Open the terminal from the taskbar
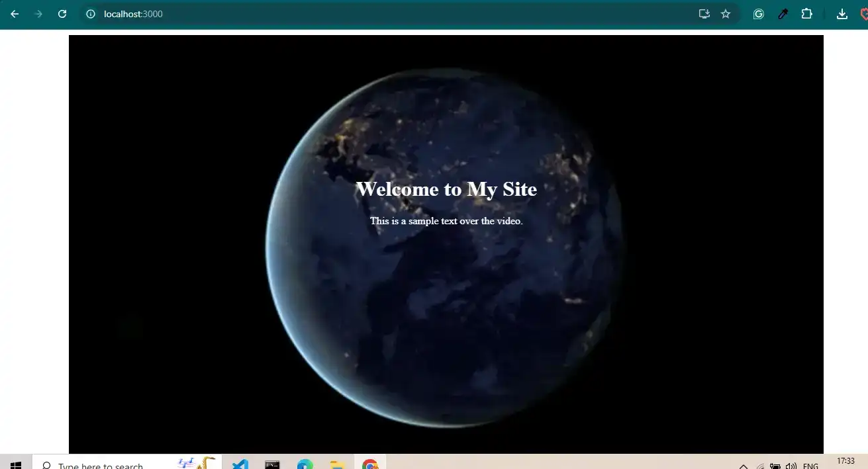 (272, 464)
